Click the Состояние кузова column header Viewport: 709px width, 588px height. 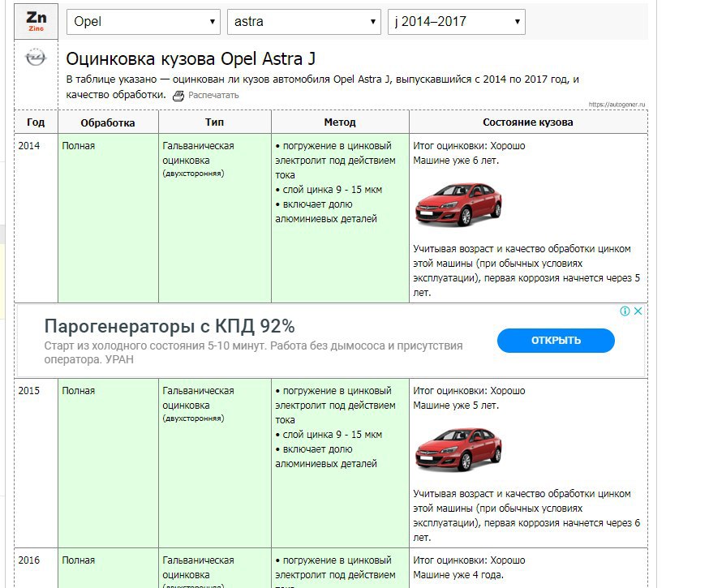[x=527, y=122]
